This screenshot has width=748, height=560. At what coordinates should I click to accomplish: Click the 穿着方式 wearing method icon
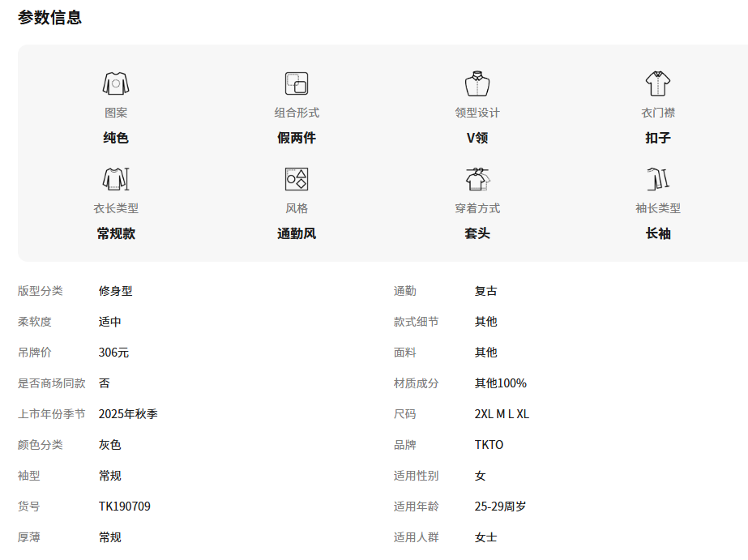pos(477,179)
